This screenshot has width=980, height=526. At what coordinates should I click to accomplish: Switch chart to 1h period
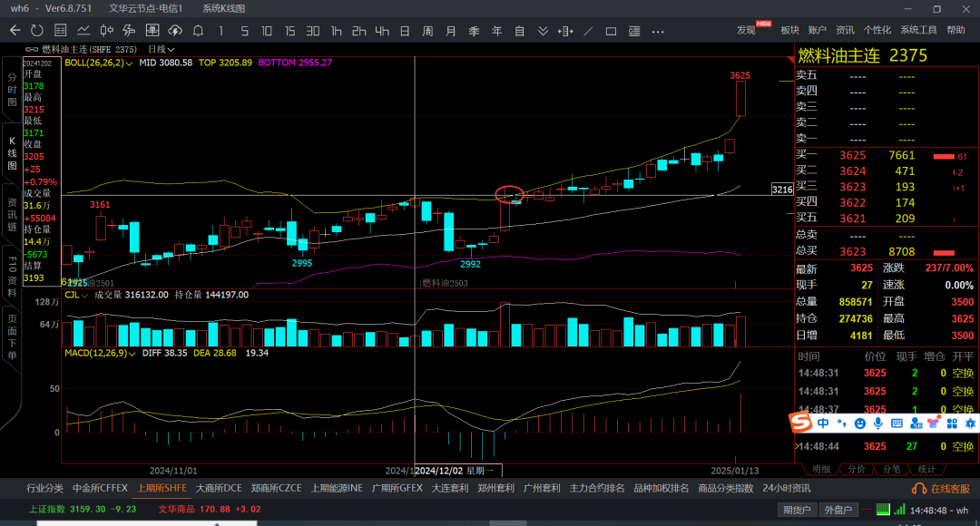click(x=336, y=30)
